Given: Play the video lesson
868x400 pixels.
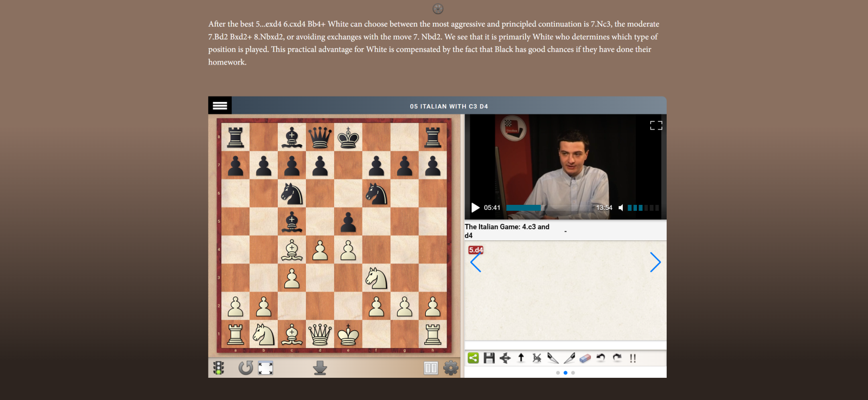Looking at the screenshot, I should 475,208.
